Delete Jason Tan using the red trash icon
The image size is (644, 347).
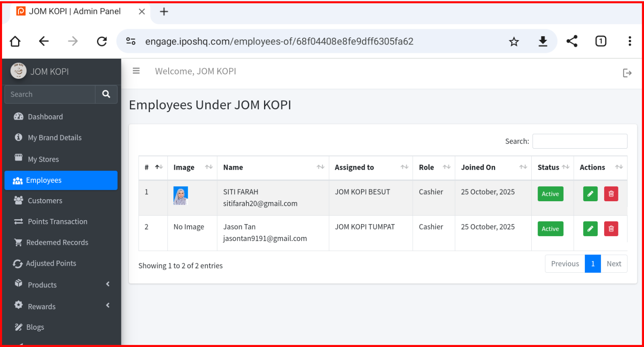point(611,229)
